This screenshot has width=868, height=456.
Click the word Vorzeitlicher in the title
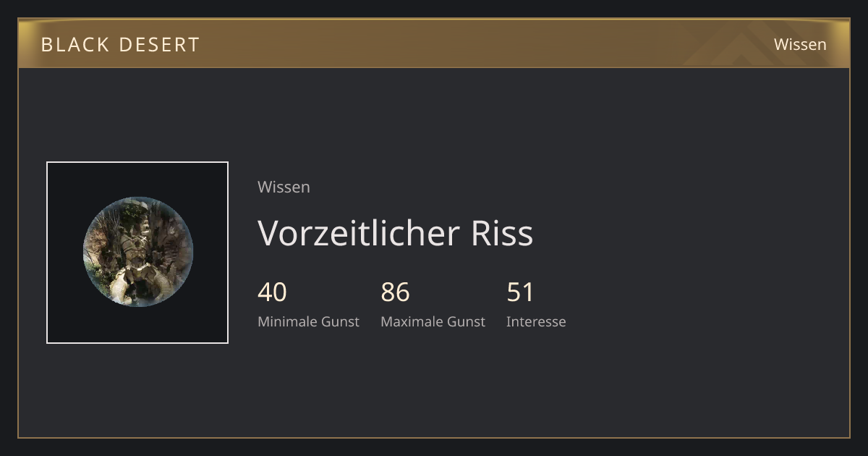pos(359,233)
